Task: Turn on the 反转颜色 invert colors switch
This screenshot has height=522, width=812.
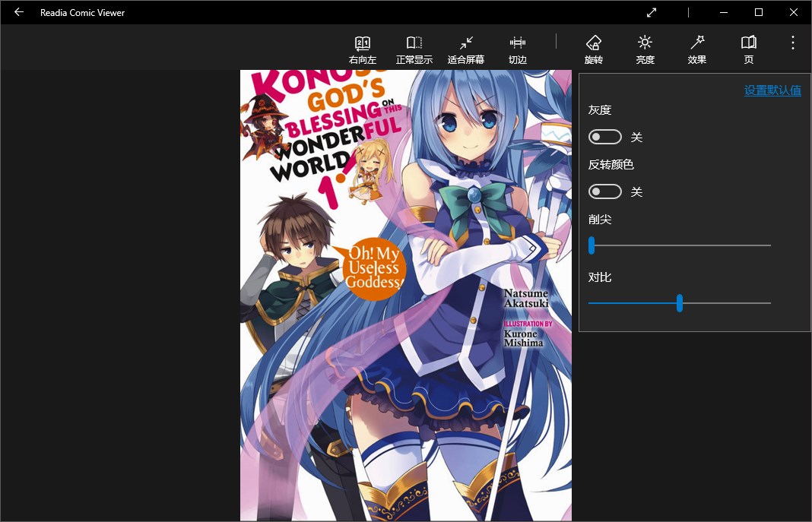Action: click(605, 191)
